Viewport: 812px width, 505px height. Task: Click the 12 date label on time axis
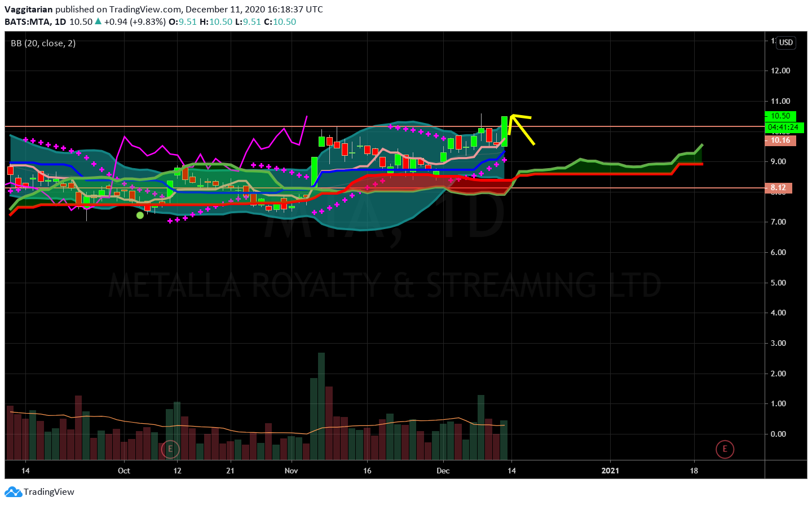177,471
